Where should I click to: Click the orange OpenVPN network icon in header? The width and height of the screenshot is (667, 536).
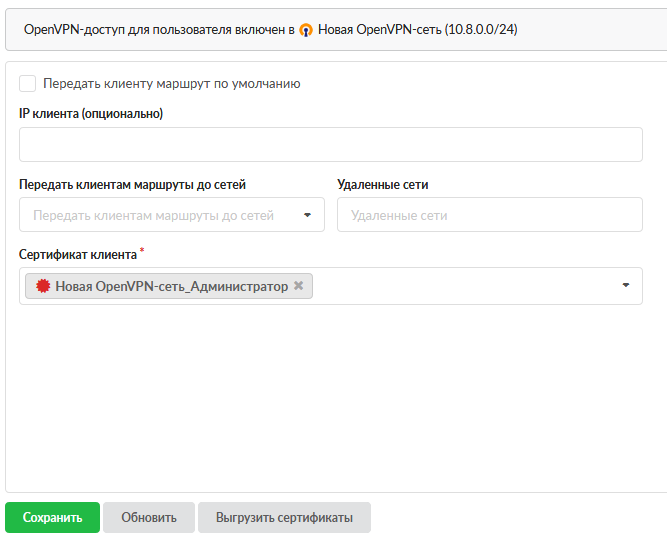coord(306,30)
